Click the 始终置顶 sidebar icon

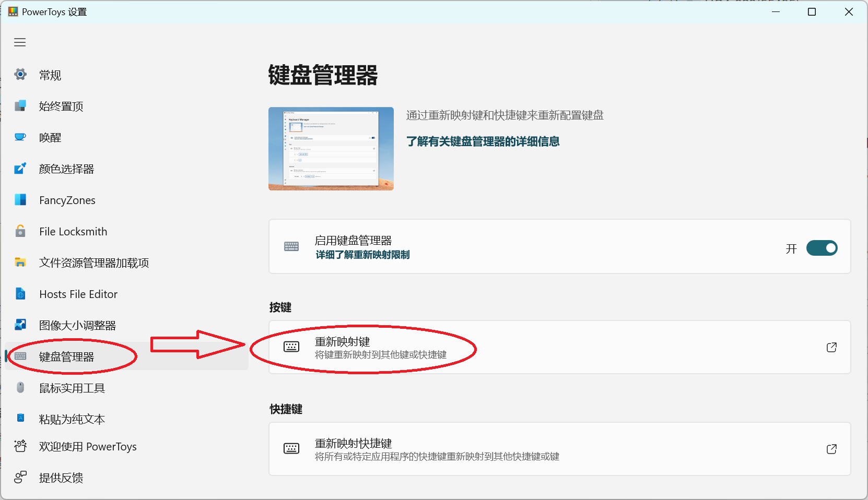pyautogui.click(x=20, y=106)
